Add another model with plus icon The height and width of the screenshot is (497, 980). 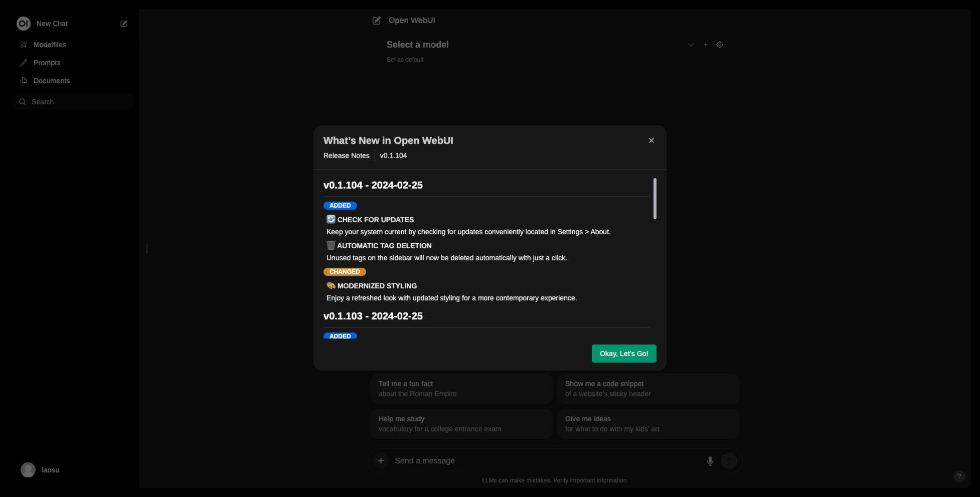tap(705, 45)
